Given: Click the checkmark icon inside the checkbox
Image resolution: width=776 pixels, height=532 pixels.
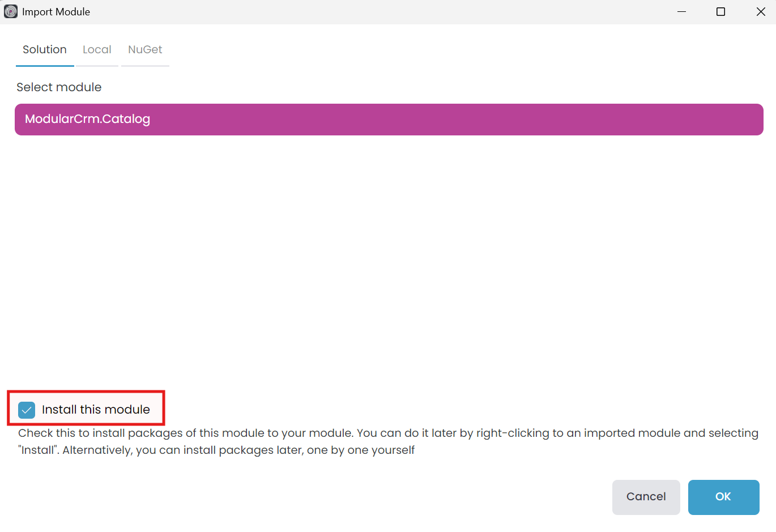Looking at the screenshot, I should pos(25,408).
